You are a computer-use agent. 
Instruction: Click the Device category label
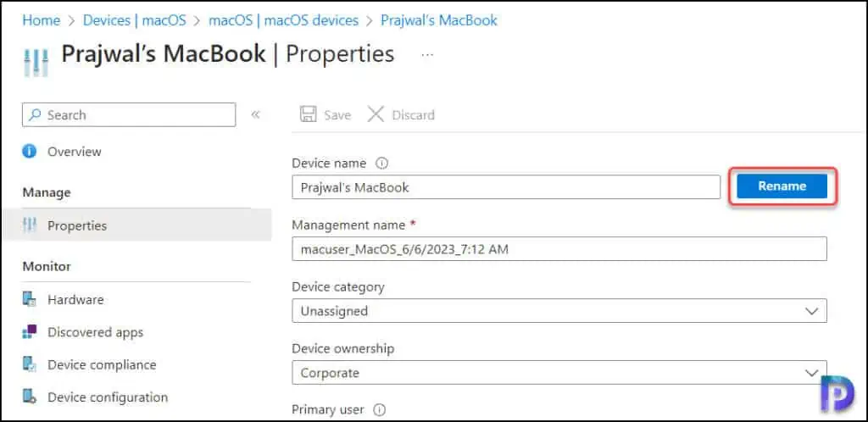pos(337,287)
